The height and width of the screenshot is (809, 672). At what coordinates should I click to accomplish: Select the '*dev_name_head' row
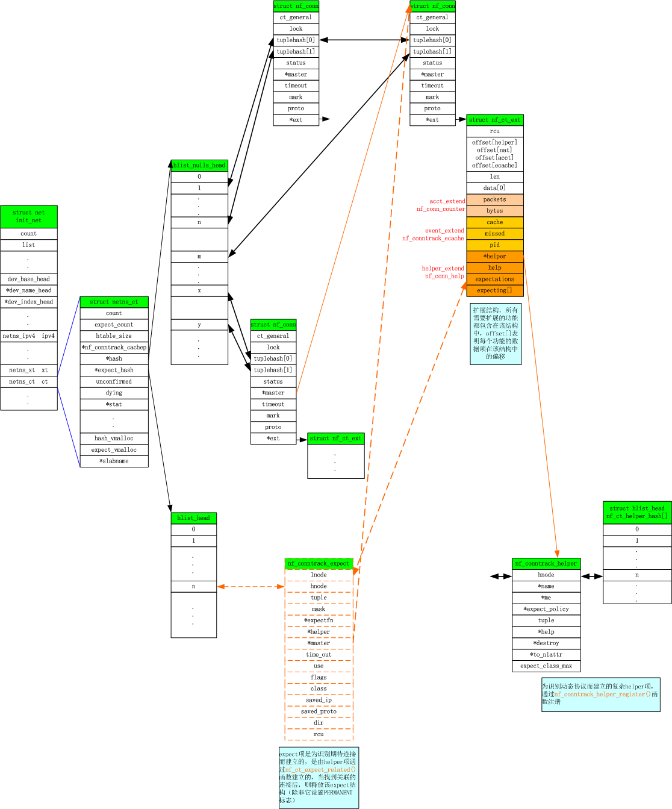(29, 291)
